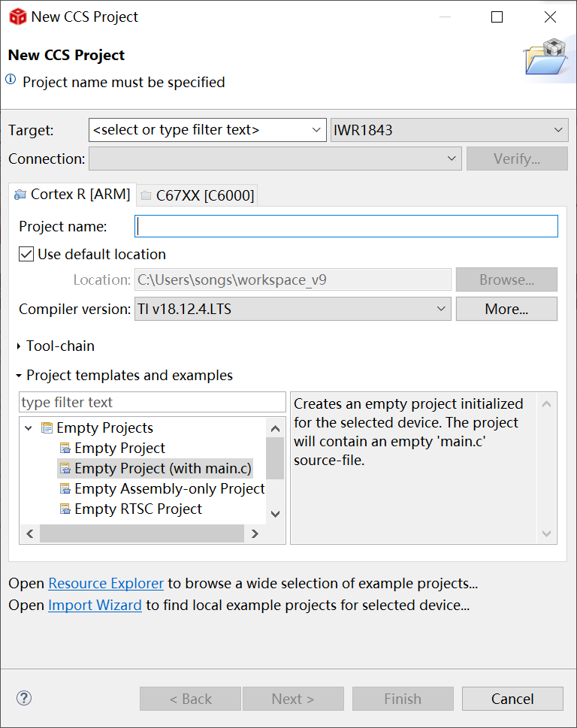Toggle the Use default location checkbox

(x=26, y=254)
